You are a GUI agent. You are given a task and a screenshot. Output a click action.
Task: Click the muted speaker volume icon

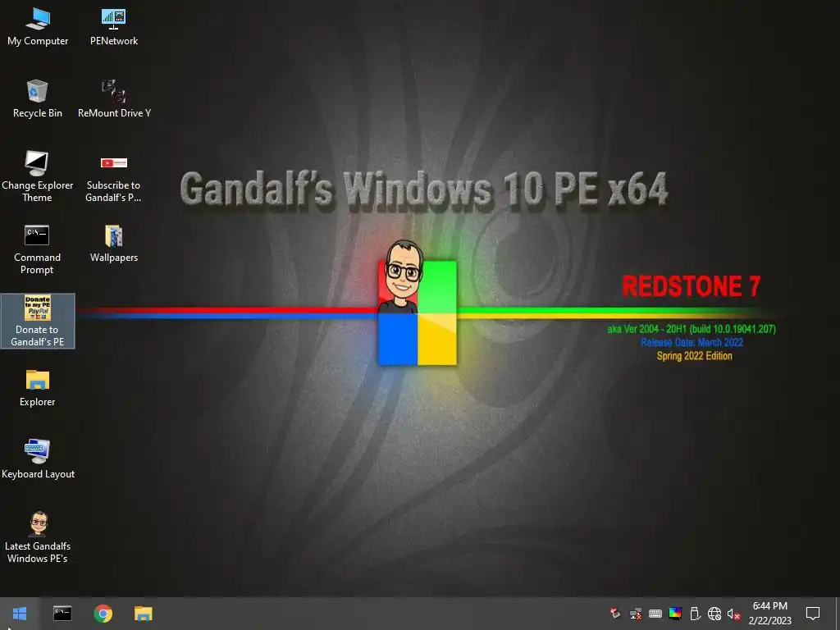734,614
